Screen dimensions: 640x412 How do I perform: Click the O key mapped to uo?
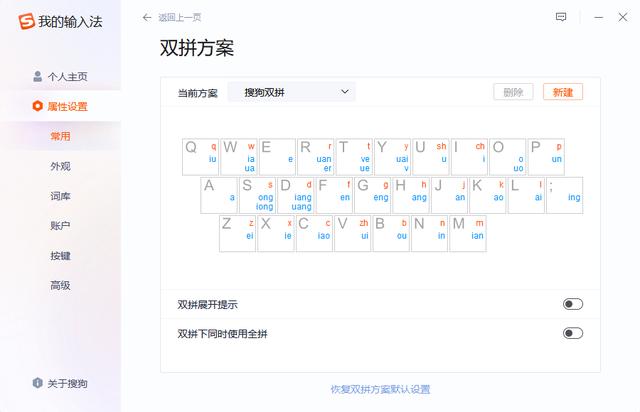point(508,157)
